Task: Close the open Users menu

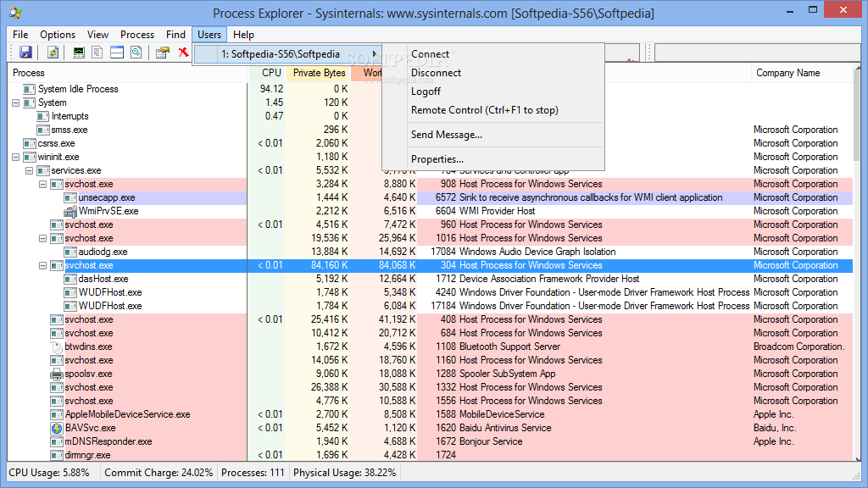Action: pos(209,34)
